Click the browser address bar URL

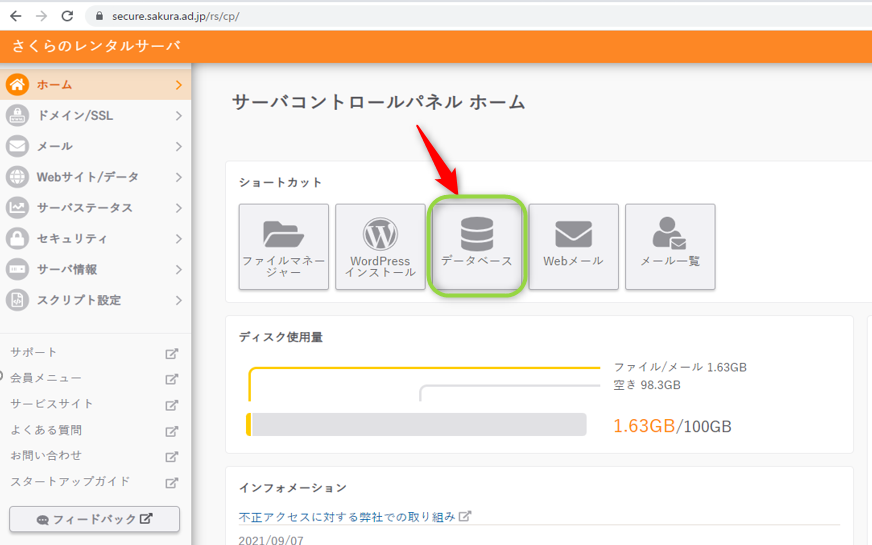click(x=176, y=16)
